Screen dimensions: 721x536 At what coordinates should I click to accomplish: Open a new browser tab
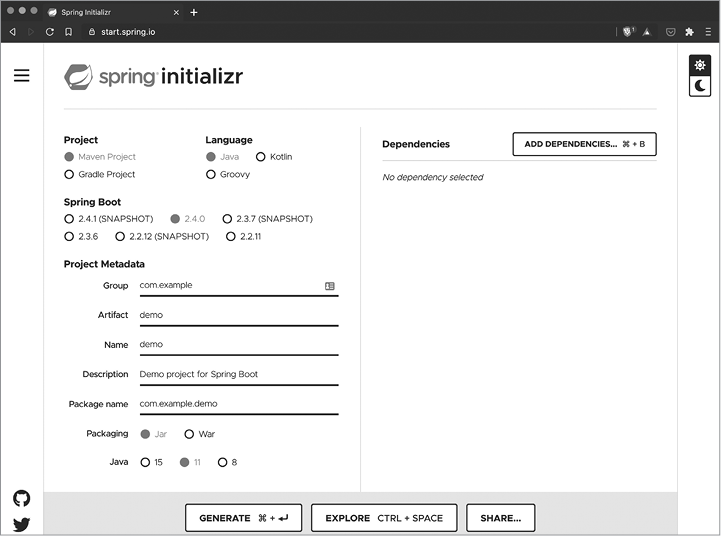(x=194, y=12)
